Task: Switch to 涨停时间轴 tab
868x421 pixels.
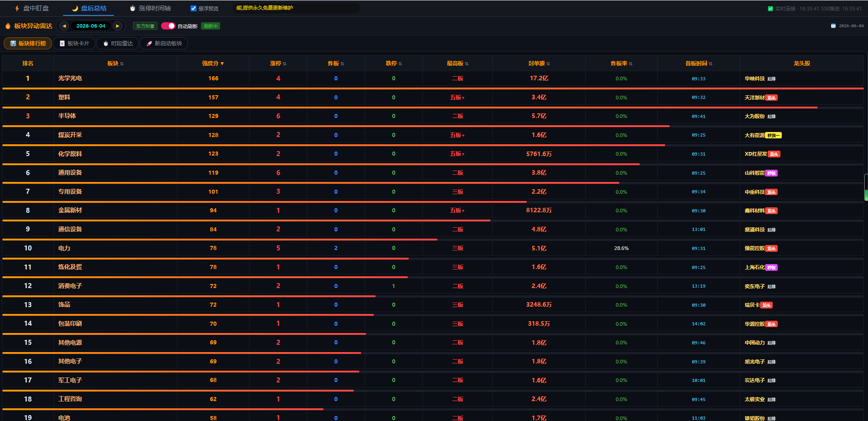Action: [150, 8]
